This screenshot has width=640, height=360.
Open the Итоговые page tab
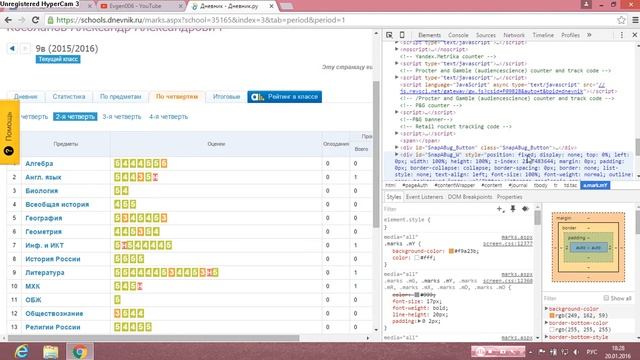click(226, 97)
